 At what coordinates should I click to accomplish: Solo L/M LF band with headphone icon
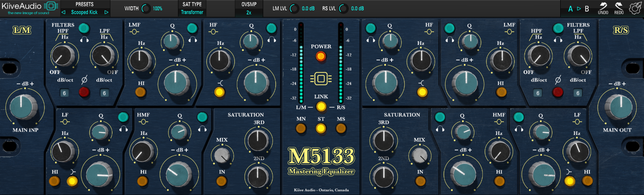coord(123,128)
